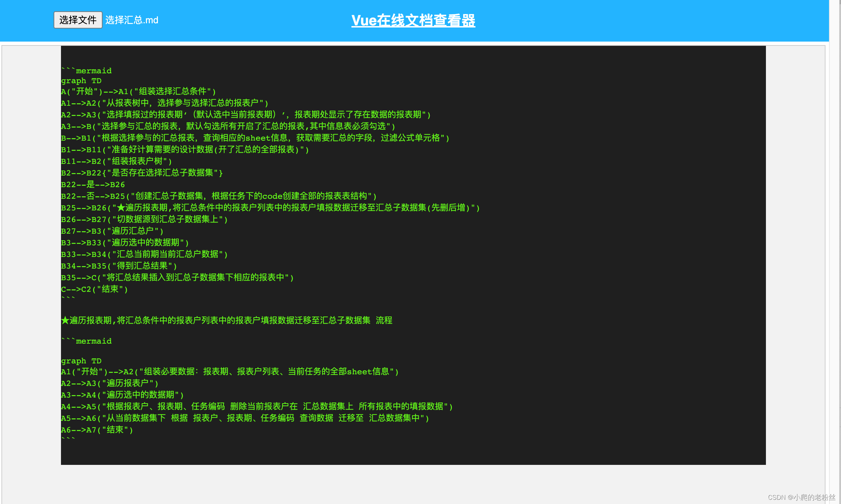Screen dimensions: 841x504
Task: Click the line 'B22--是-->B26'
Action: (x=93, y=185)
